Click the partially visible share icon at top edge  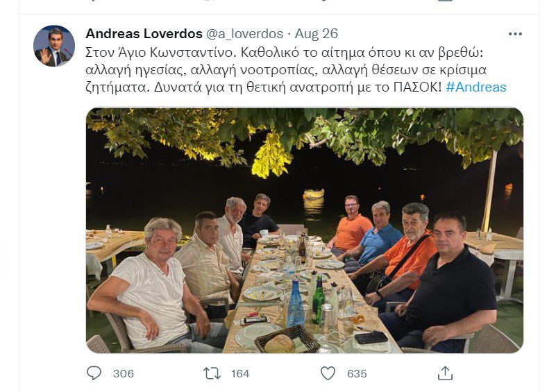tap(445, 1)
